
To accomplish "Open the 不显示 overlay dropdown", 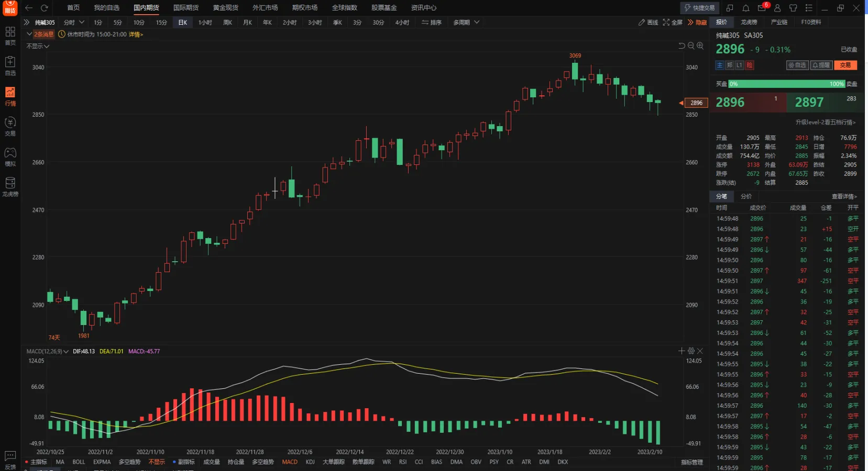I will (38, 46).
